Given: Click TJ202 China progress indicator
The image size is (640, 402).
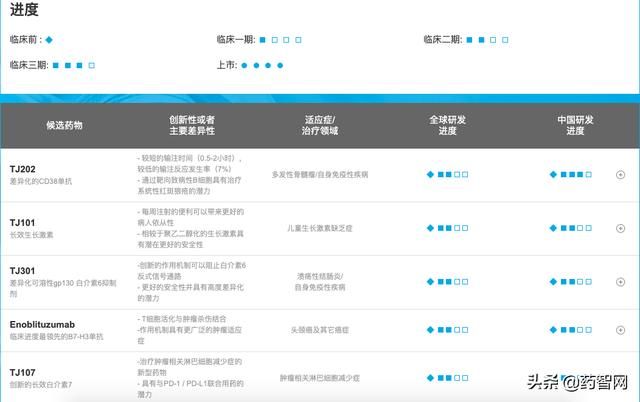Looking at the screenshot, I should pyautogui.click(x=571, y=174).
